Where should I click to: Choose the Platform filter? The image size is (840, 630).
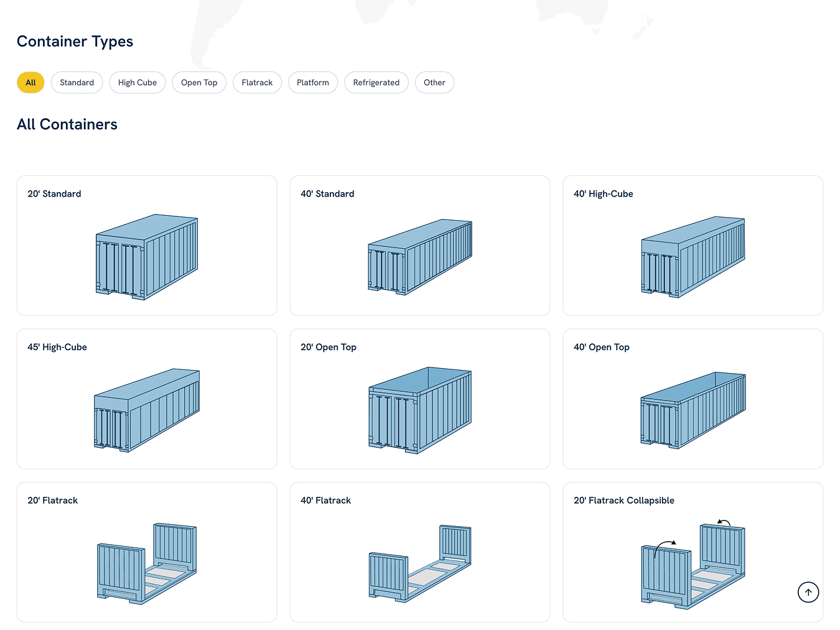tap(312, 83)
